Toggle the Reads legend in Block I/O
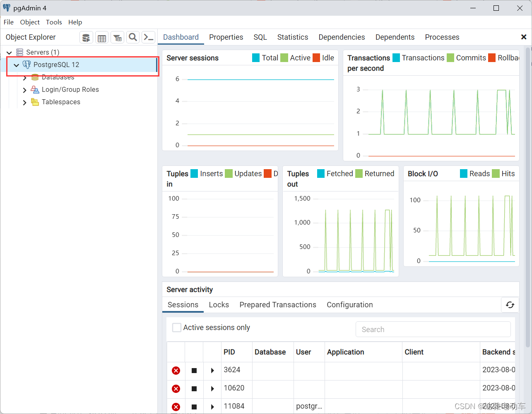Screen dimensions: 532x414 pos(475,174)
